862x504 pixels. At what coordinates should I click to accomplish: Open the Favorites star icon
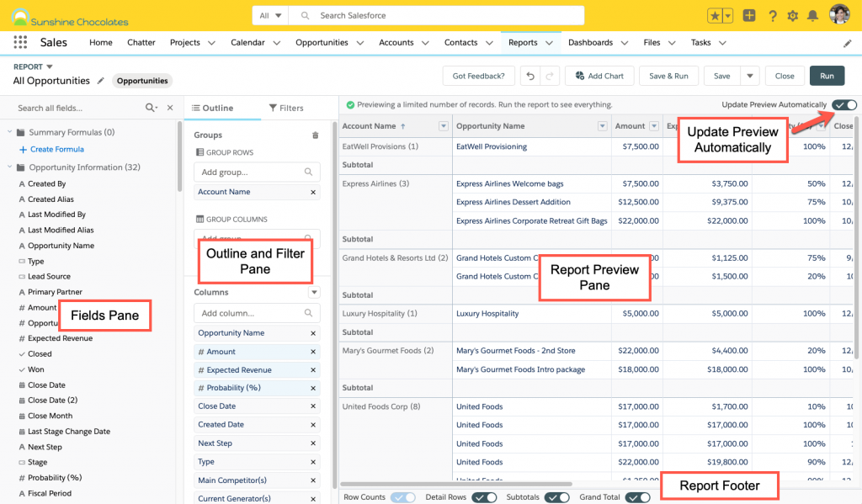coord(715,15)
